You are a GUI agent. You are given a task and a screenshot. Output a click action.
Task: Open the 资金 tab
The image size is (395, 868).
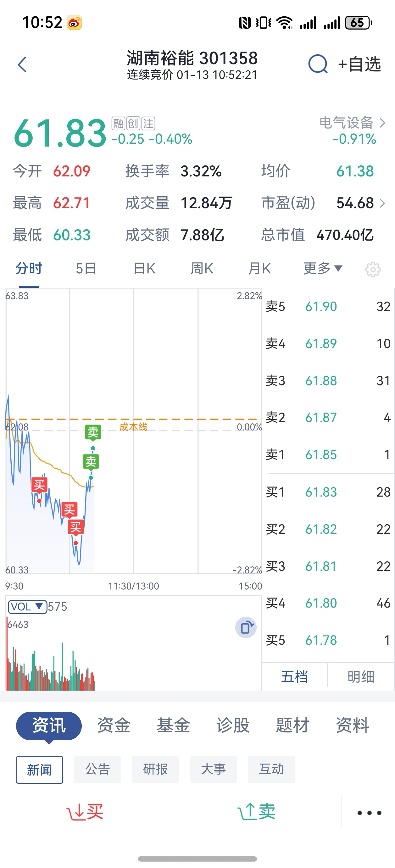(114, 725)
